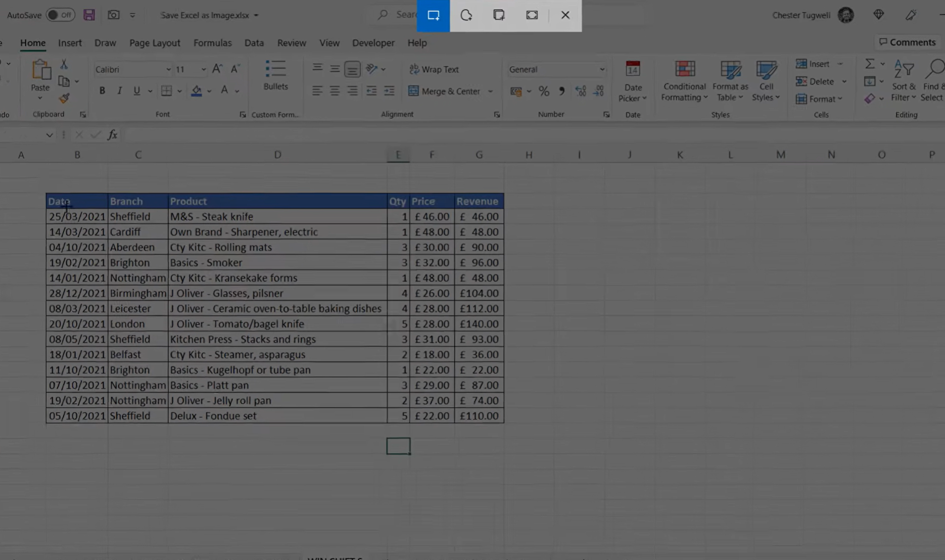This screenshot has width=945, height=560.
Task: Open the Fill Color dropdown arrow
Action: [209, 91]
